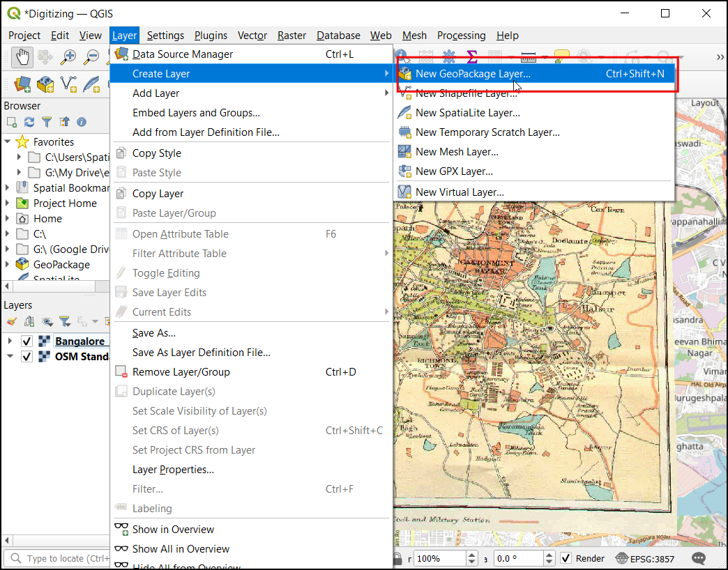The image size is (728, 570).
Task: Collapse the Favorites tree node
Action: click(x=8, y=141)
